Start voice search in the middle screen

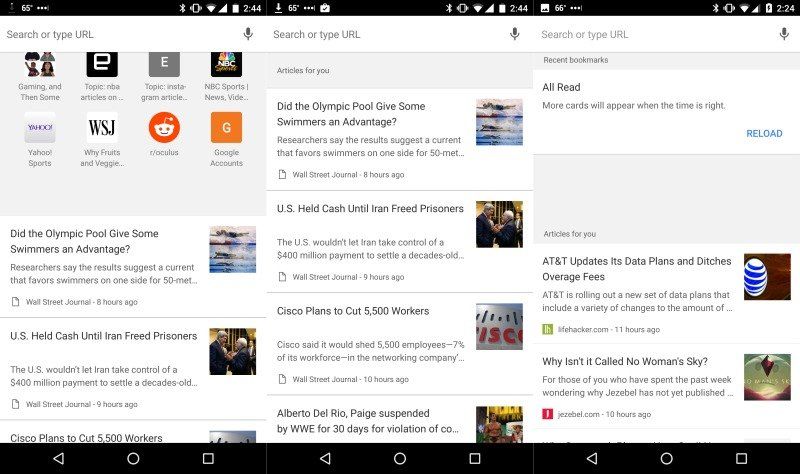(515, 34)
